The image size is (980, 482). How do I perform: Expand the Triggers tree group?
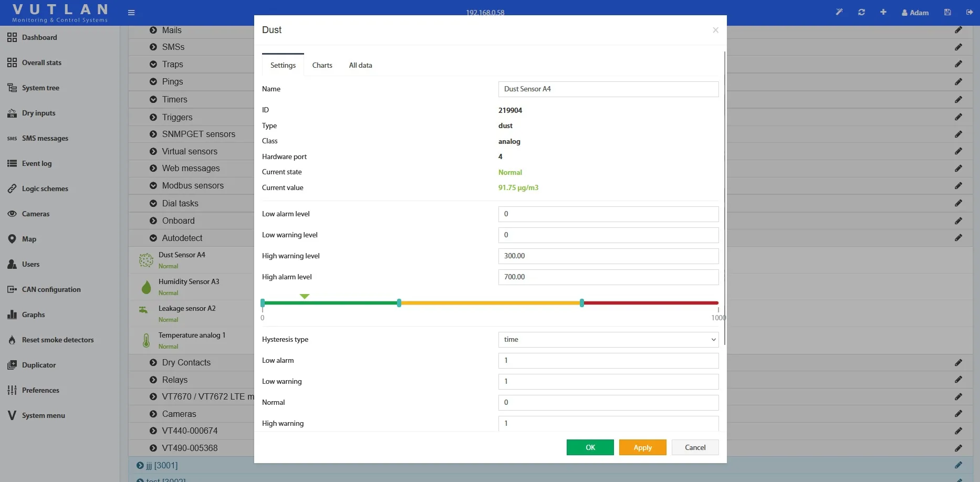(153, 118)
